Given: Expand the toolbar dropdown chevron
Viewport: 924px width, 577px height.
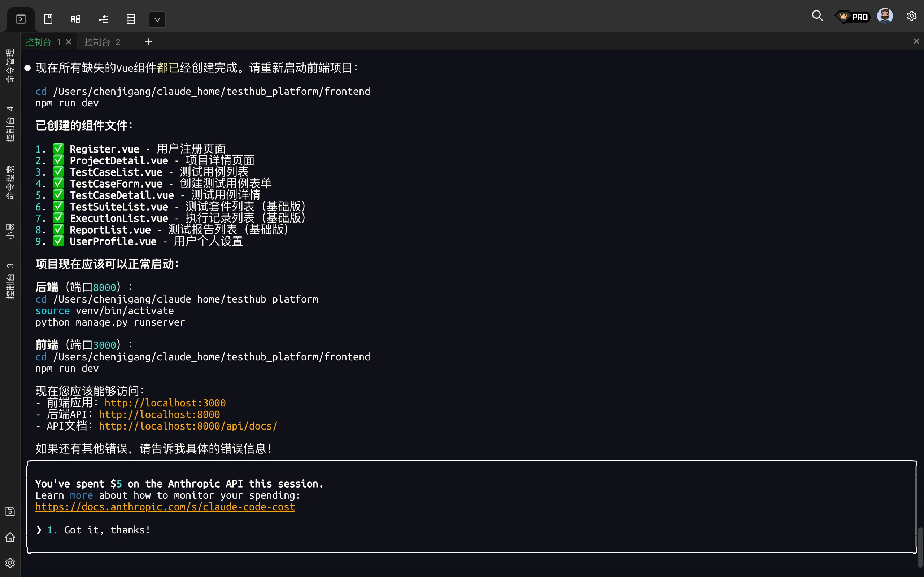Looking at the screenshot, I should tap(157, 19).
